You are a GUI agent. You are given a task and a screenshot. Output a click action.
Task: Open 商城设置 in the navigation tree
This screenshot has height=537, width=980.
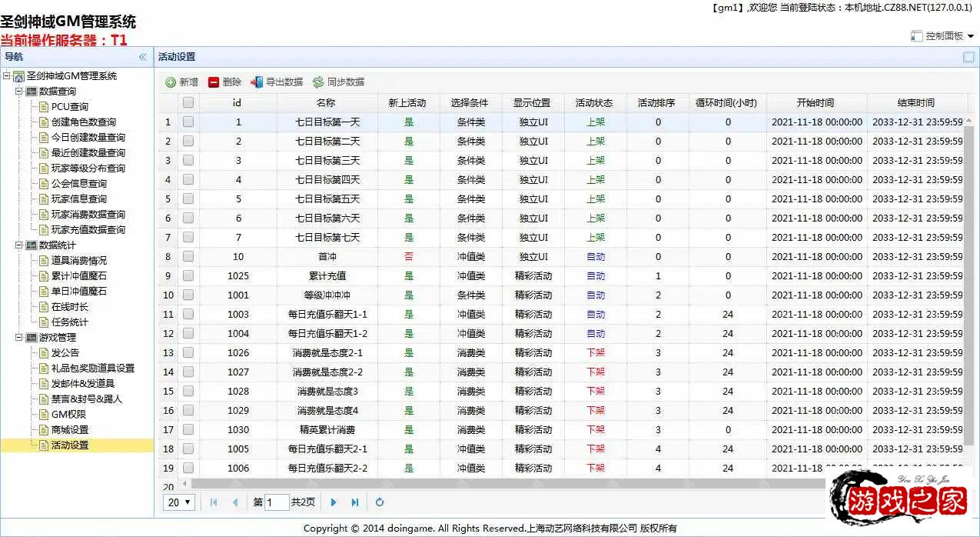click(x=70, y=429)
